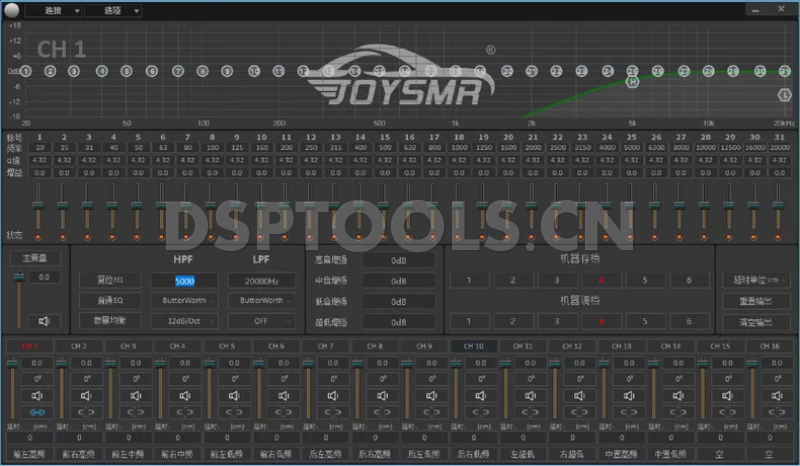This screenshot has height=466, width=800.
Task: Click the link icon under CH 6
Action: tap(284, 412)
